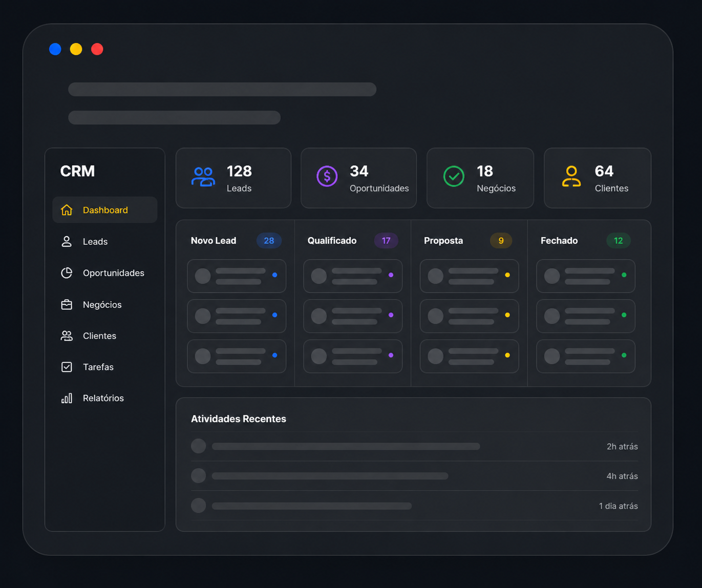This screenshot has height=588, width=702.
Task: Click the blue window control dot
Action: pos(55,49)
